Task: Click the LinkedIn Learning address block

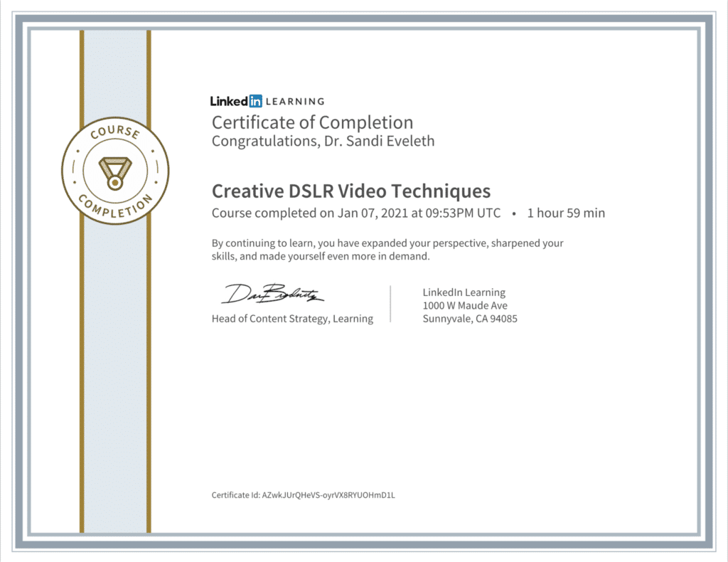Action: point(469,305)
